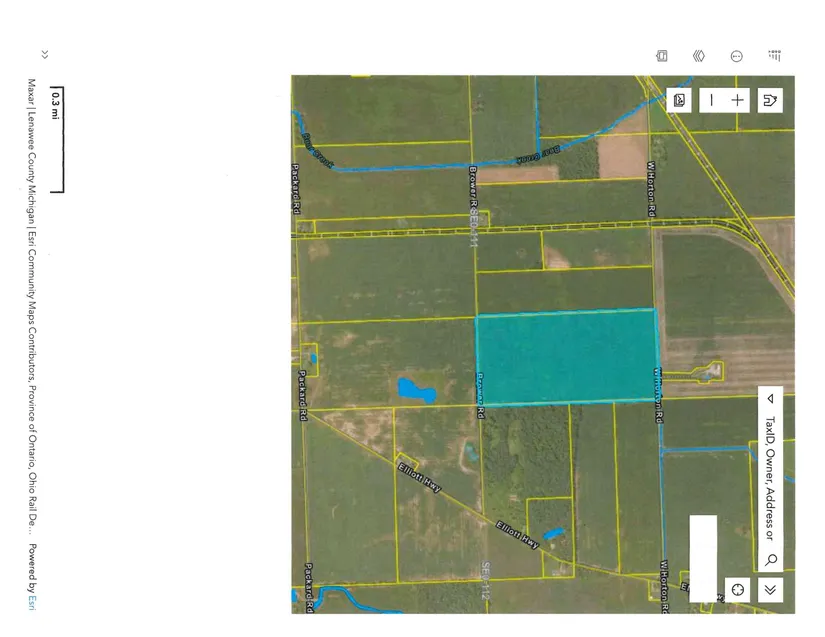Open the more options ellipsis icon
825x637 pixels.
coord(737,56)
